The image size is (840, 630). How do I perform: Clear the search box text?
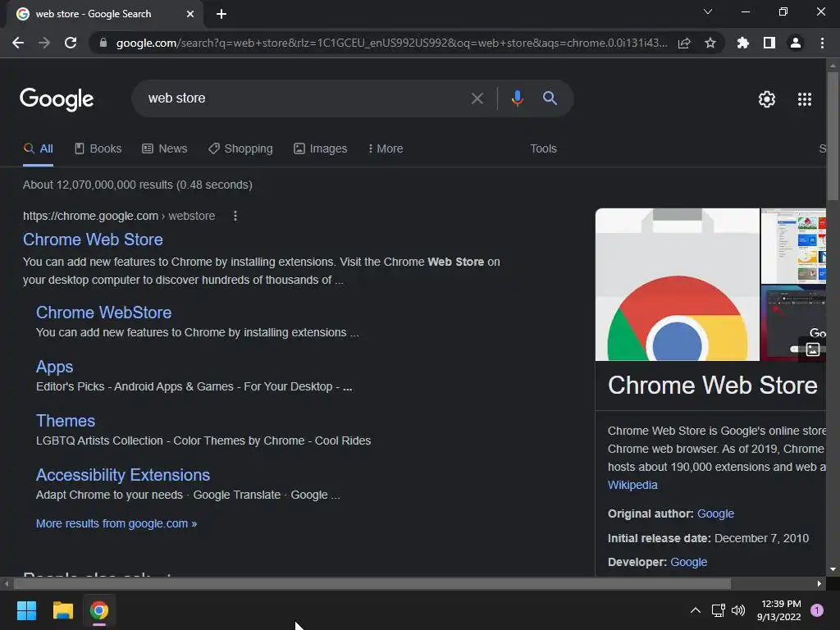[477, 98]
